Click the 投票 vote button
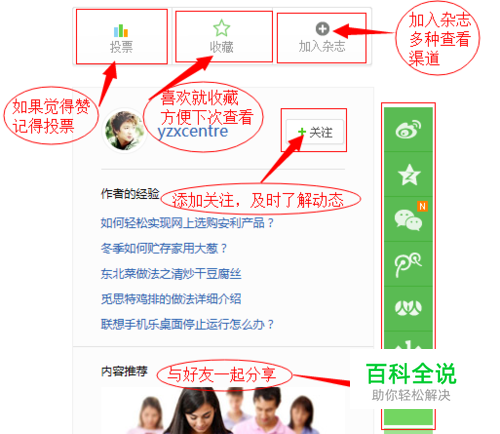Screen dimensions: 500x434 (x=122, y=37)
